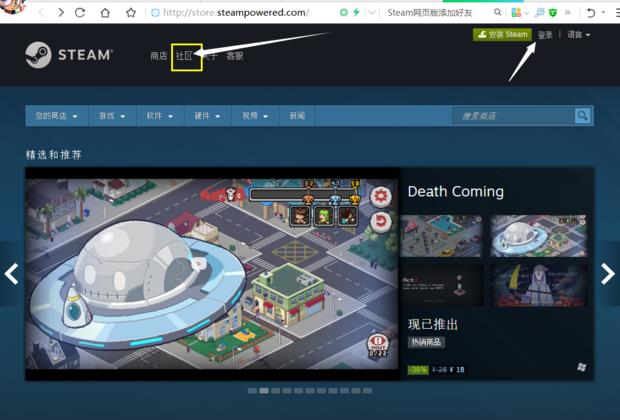Click the browser address bar URL

tap(236, 13)
